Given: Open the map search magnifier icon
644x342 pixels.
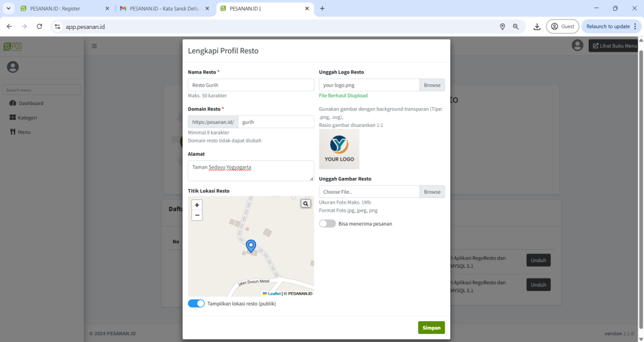Looking at the screenshot, I should pos(305,204).
